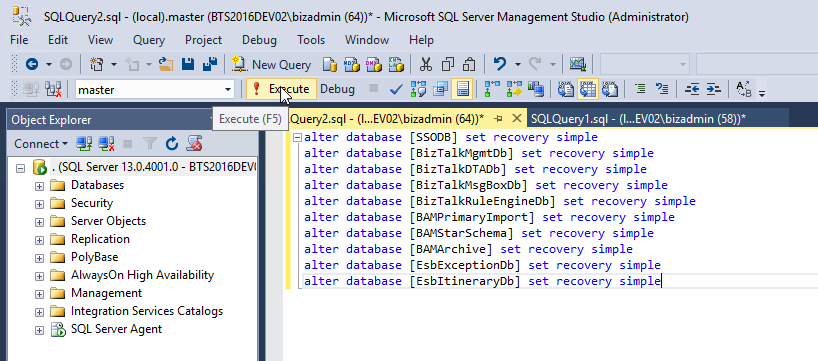Image resolution: width=818 pixels, height=361 pixels.
Task: Display Estimated Execution Plan icon
Action: point(418,90)
